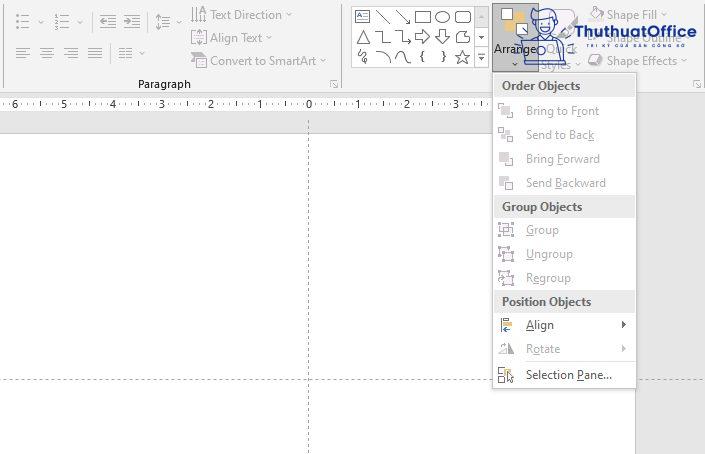Screen dimensions: 705x454
Task: Click the Numbering list icon
Action: point(62,22)
